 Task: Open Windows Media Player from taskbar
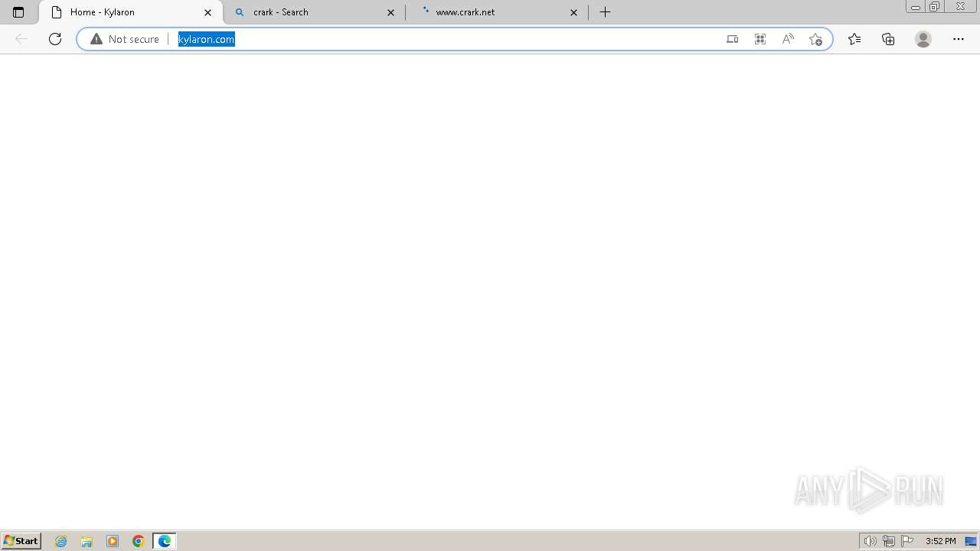(x=113, y=541)
